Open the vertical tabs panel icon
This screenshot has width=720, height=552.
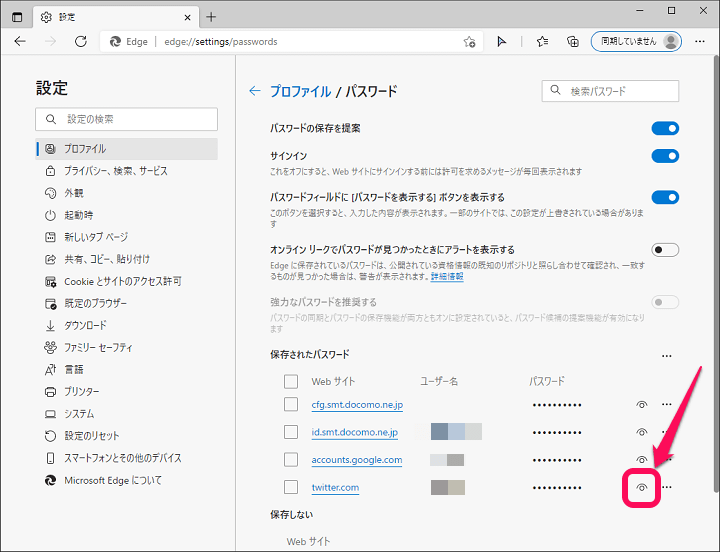(x=17, y=17)
